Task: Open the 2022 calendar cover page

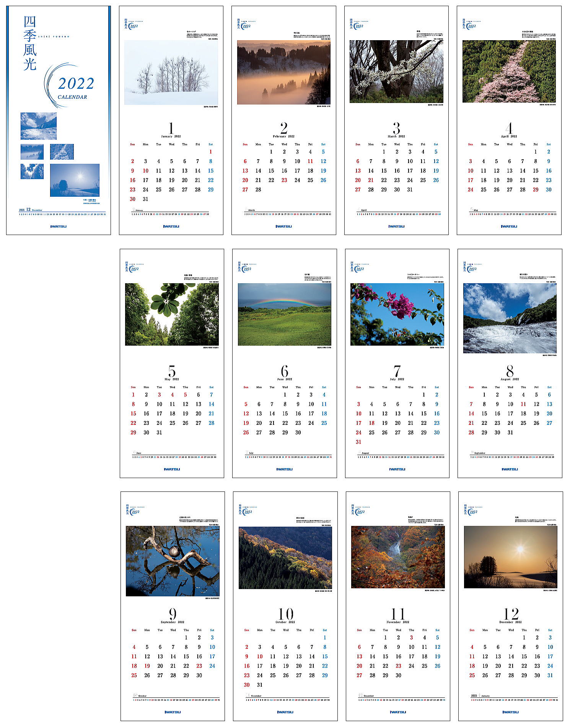Action: [x=59, y=120]
